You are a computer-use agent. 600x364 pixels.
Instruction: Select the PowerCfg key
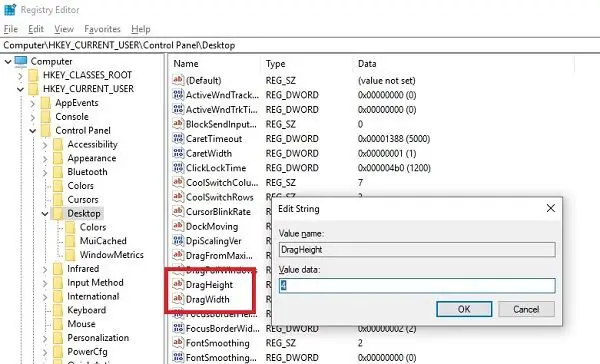click(x=87, y=351)
